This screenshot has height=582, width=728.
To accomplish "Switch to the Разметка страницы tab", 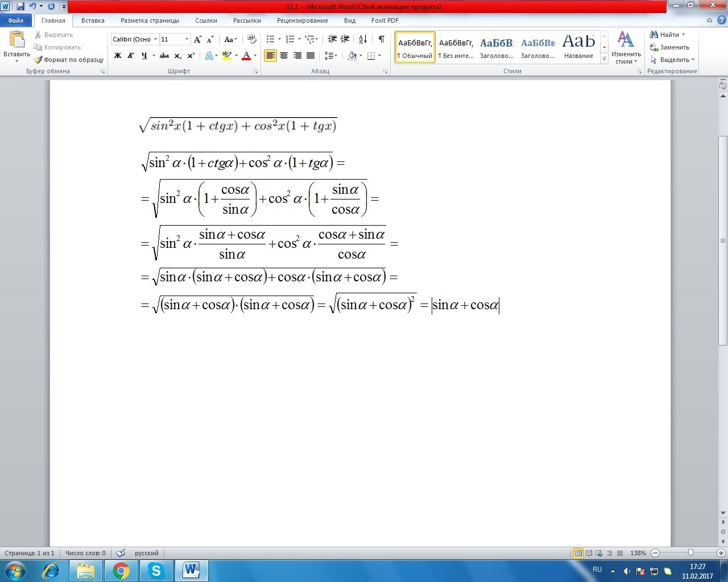I will [x=150, y=20].
